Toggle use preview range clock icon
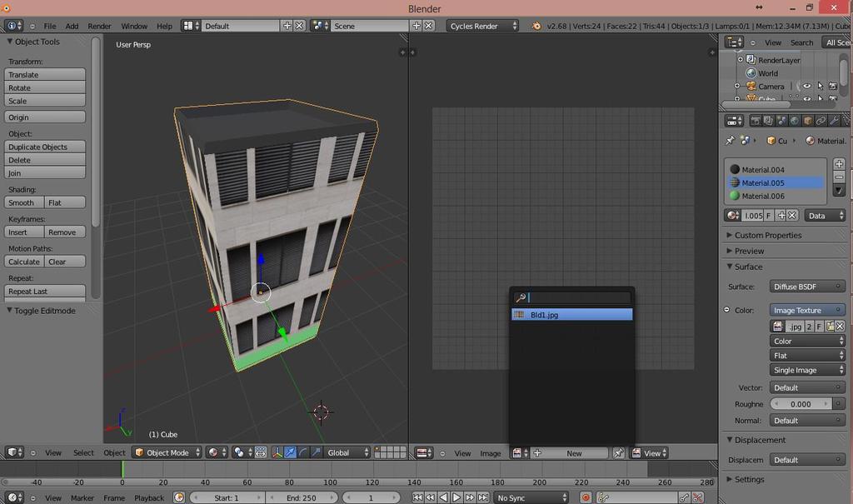Screen dimensions: 853x504 tap(179, 497)
